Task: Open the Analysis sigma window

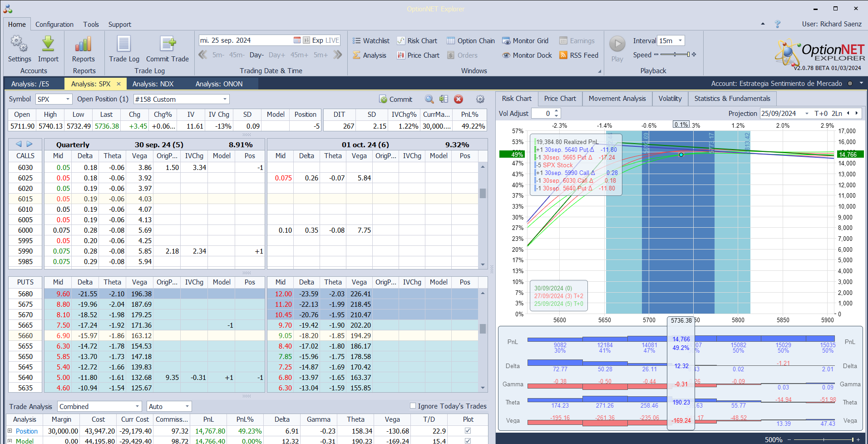Action: (370, 55)
